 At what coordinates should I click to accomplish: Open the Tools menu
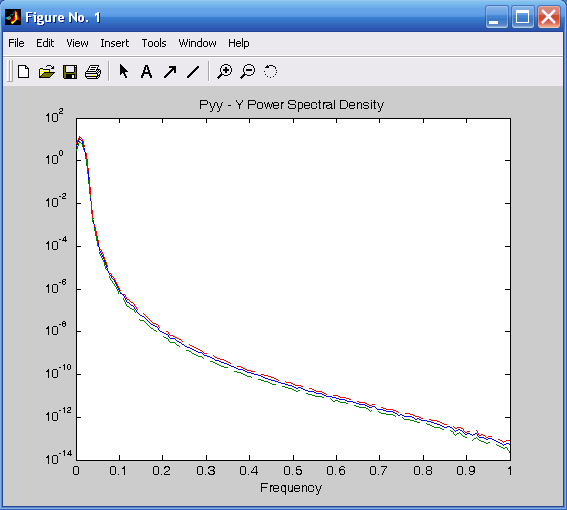[154, 43]
